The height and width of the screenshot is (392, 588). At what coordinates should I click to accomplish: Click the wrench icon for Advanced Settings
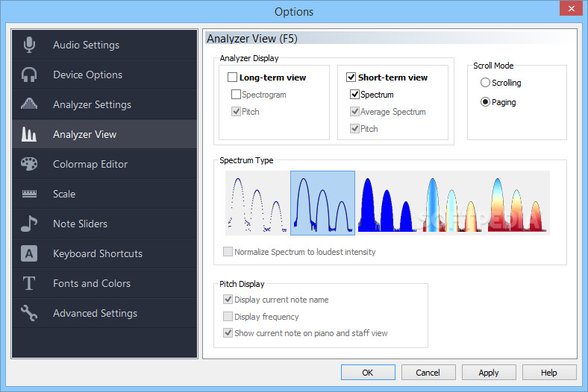(x=29, y=313)
